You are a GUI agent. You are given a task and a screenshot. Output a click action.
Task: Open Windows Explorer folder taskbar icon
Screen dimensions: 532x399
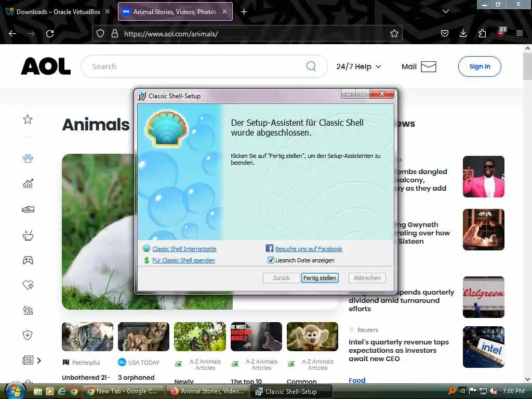[x=37, y=391]
